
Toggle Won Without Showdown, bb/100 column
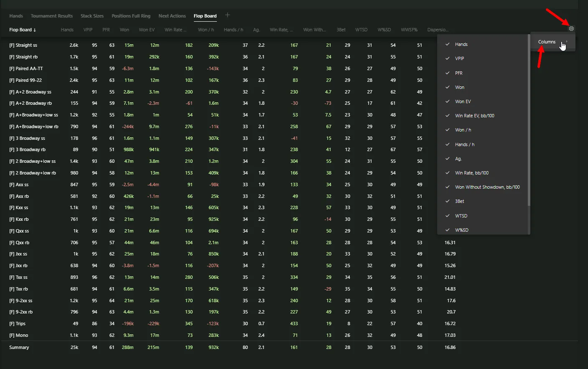(x=448, y=187)
